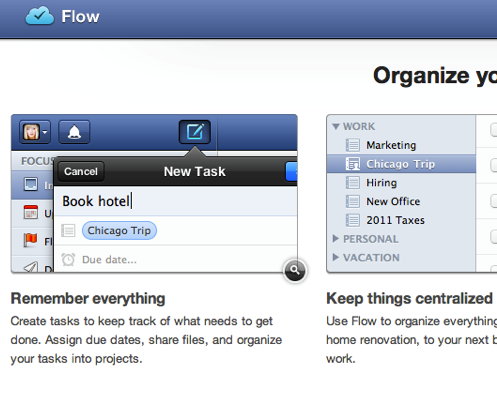This screenshot has width=497, height=412.
Task: Click the new task compose icon
Action: (195, 132)
